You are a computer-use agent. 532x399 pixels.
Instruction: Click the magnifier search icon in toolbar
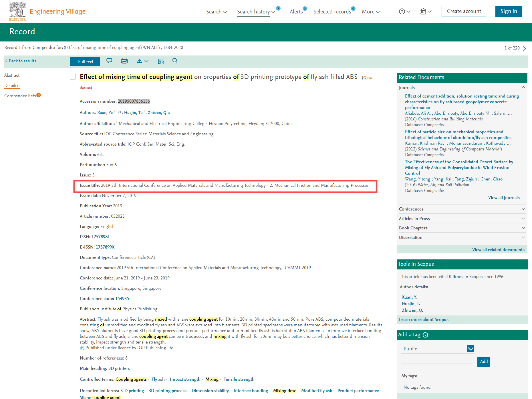[175, 61]
